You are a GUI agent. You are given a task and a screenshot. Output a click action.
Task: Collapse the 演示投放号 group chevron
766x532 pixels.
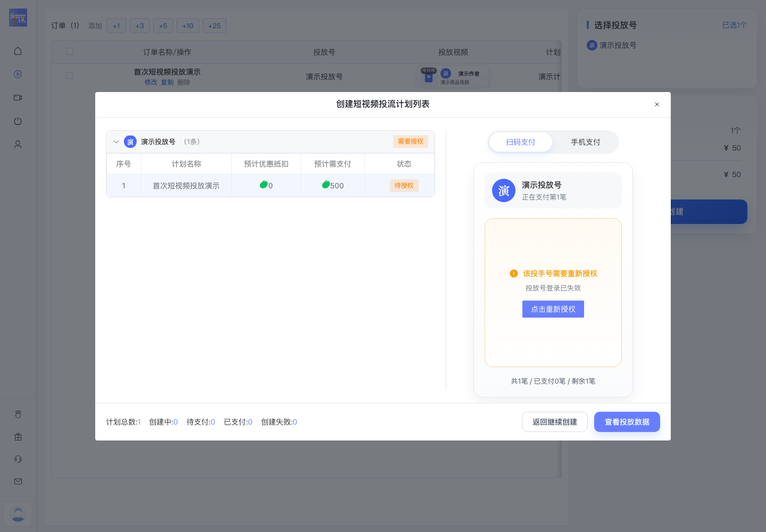coord(116,142)
